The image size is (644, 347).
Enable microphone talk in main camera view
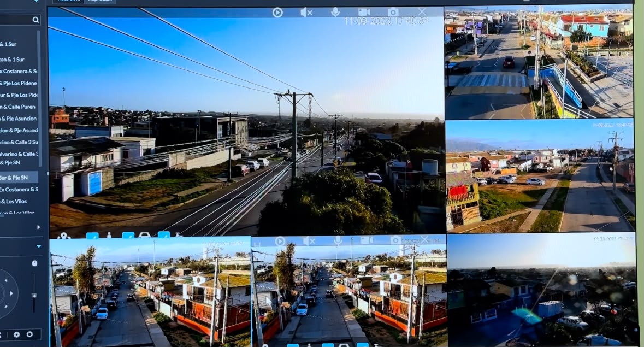point(335,13)
